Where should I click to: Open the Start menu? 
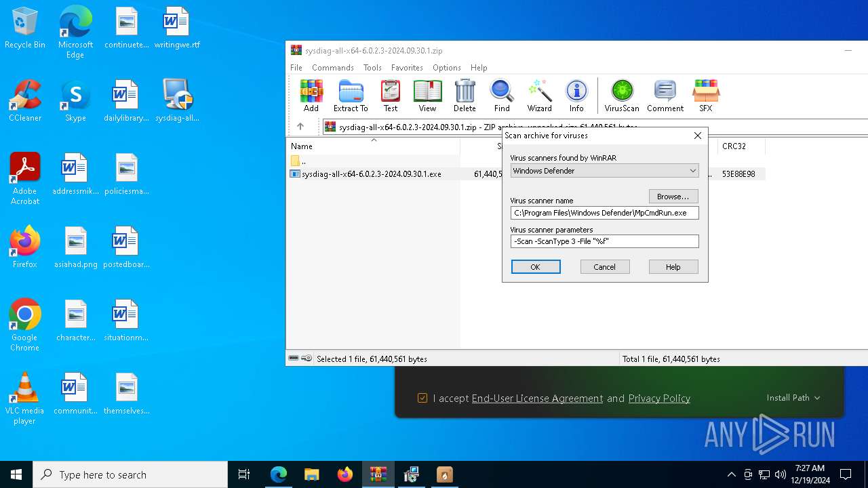(x=16, y=474)
